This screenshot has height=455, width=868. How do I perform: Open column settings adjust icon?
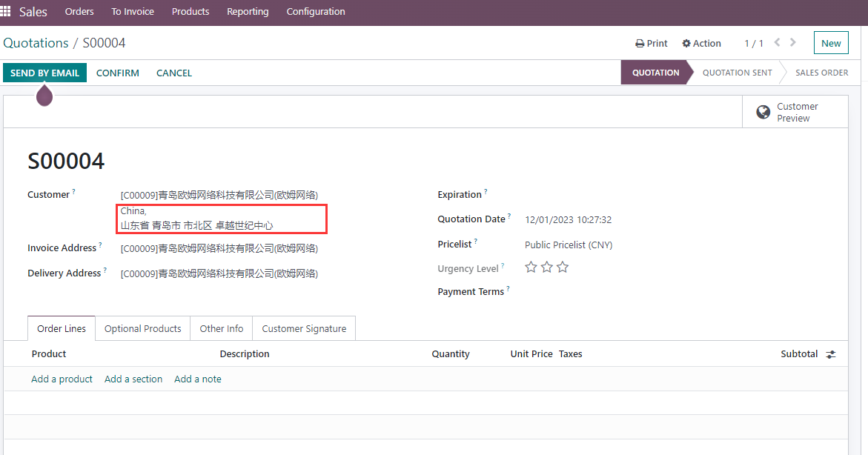(831, 354)
